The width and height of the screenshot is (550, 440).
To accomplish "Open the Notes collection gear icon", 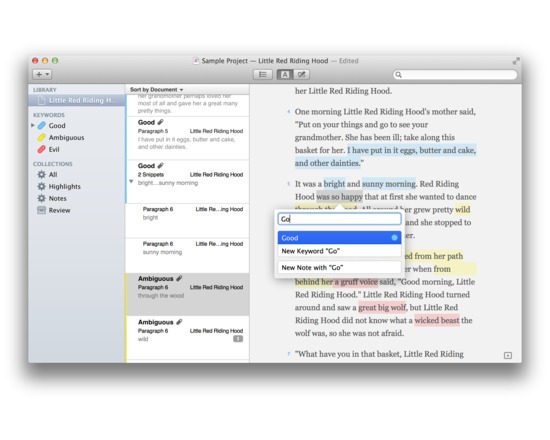I will pyautogui.click(x=41, y=198).
